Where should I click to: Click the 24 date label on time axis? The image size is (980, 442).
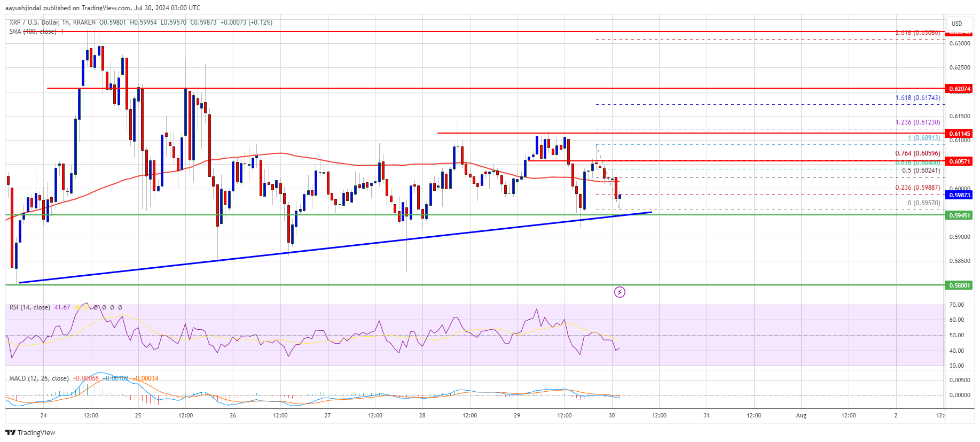[x=43, y=415]
